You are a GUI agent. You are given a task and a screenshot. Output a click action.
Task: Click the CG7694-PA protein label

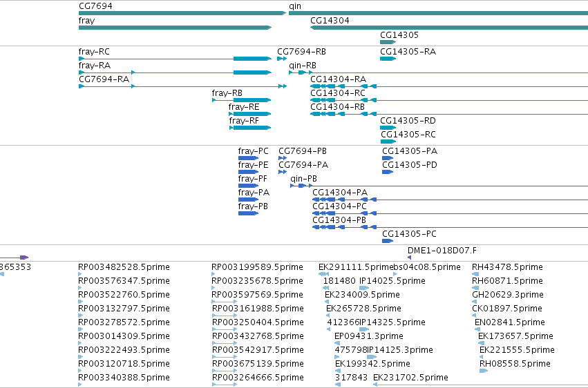[303, 165]
